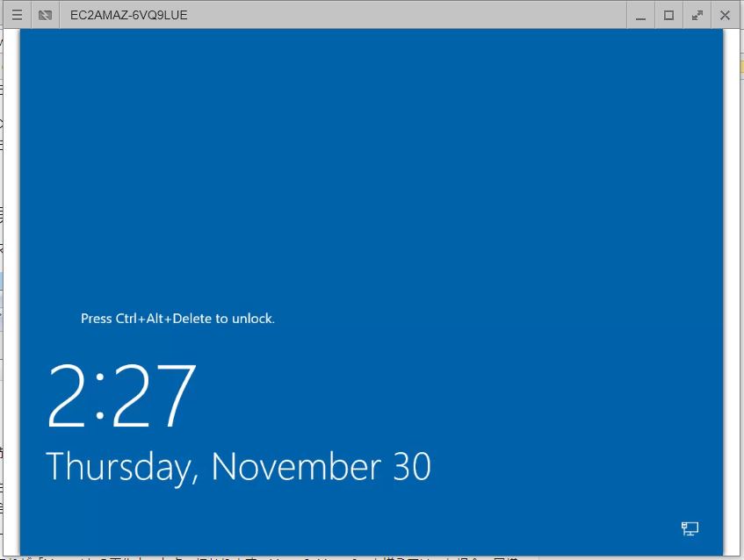This screenshot has height=560, width=744.
Task: Maximize the EC2AMAZ-6VQ9LUE session window
Action: pos(668,15)
